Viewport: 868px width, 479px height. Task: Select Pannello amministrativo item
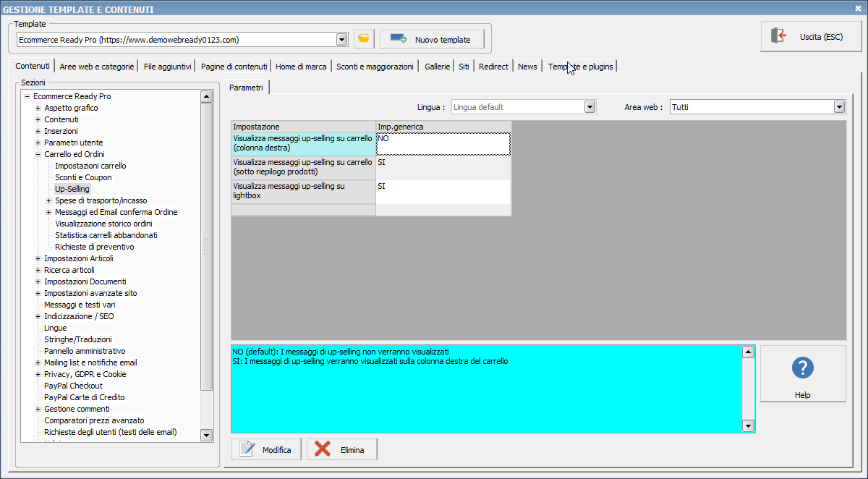[x=85, y=351]
